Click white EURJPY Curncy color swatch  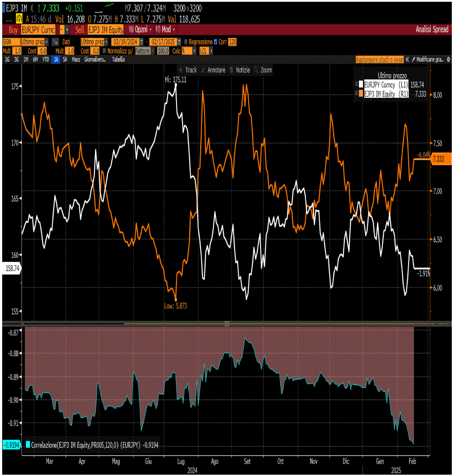361,84
